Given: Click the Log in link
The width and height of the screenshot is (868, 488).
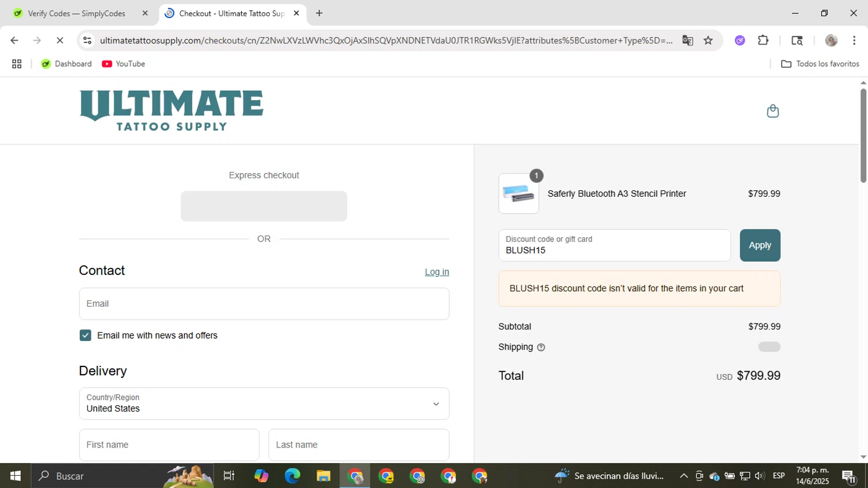Looking at the screenshot, I should coord(437,272).
